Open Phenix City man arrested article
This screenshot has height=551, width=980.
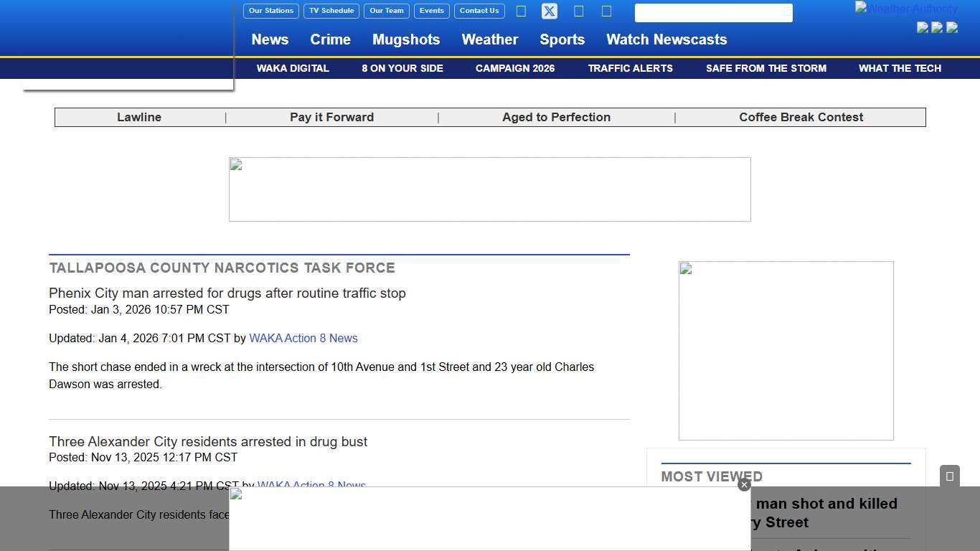pyautogui.click(x=227, y=293)
